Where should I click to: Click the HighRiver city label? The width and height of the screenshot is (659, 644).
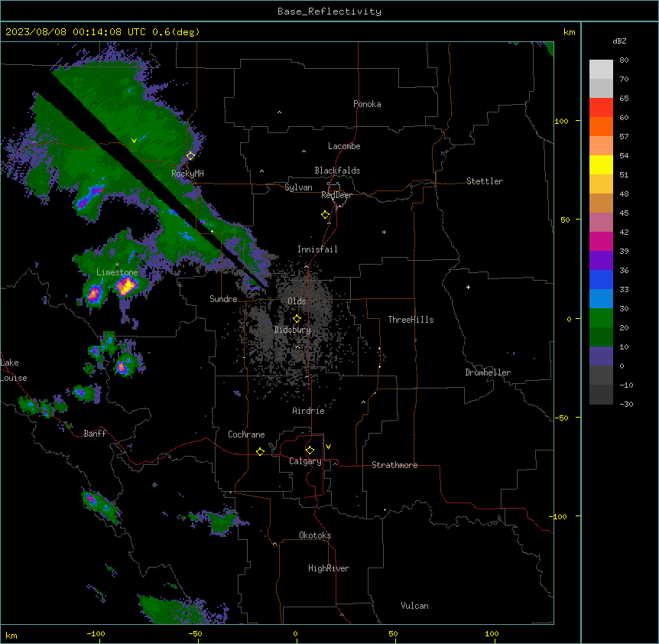(329, 568)
